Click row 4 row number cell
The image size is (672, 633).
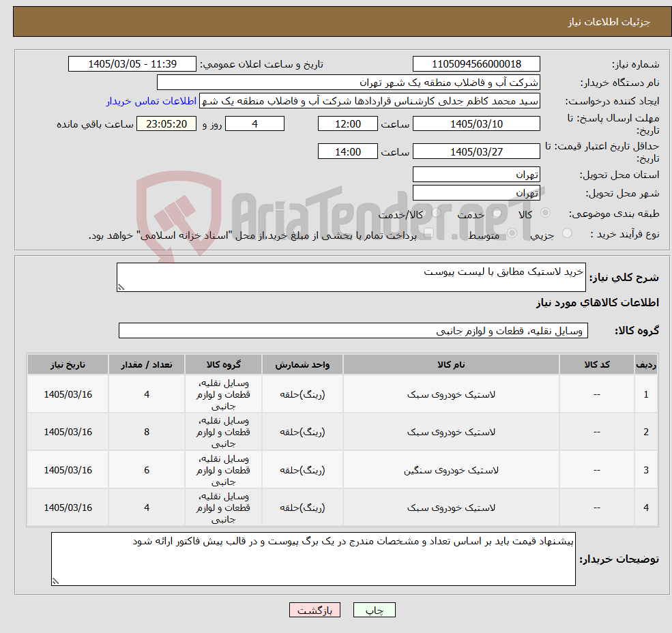point(646,507)
